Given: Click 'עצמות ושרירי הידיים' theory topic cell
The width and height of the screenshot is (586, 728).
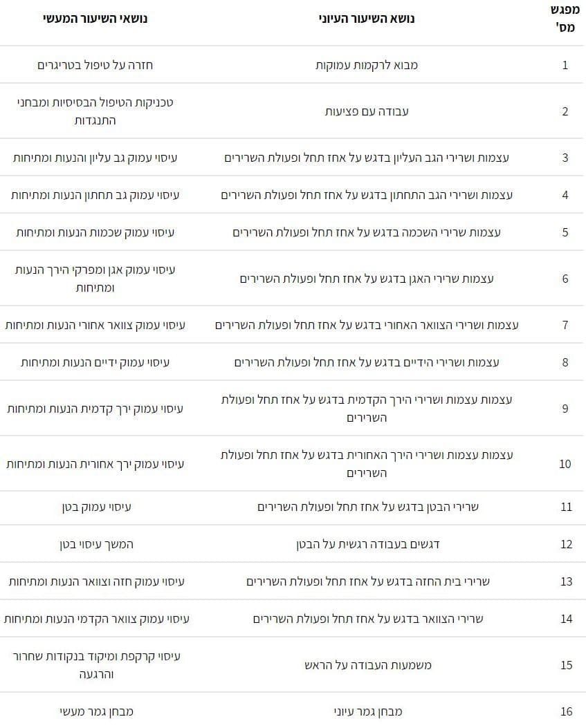Looking at the screenshot, I should (x=367, y=362).
